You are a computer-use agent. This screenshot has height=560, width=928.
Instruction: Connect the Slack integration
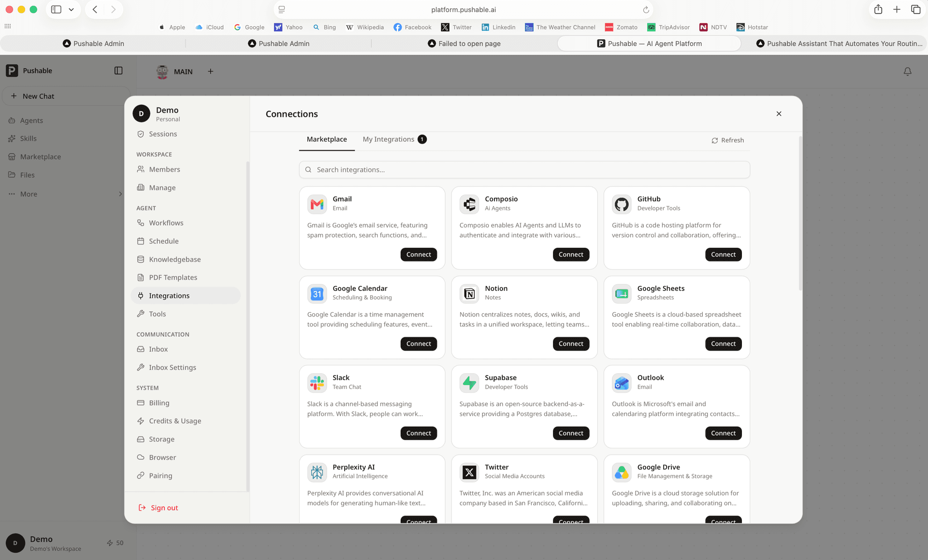coord(419,433)
